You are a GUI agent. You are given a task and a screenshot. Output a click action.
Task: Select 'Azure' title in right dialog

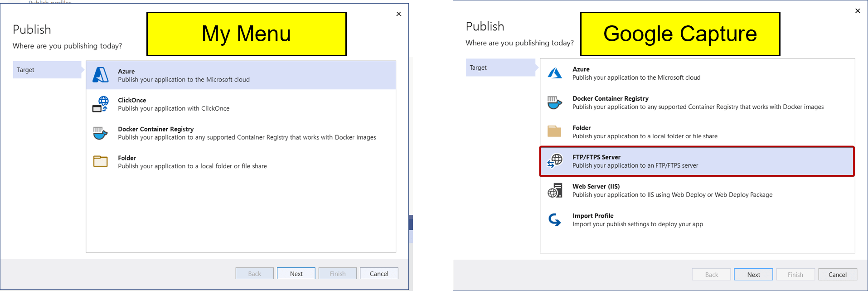[x=581, y=69]
